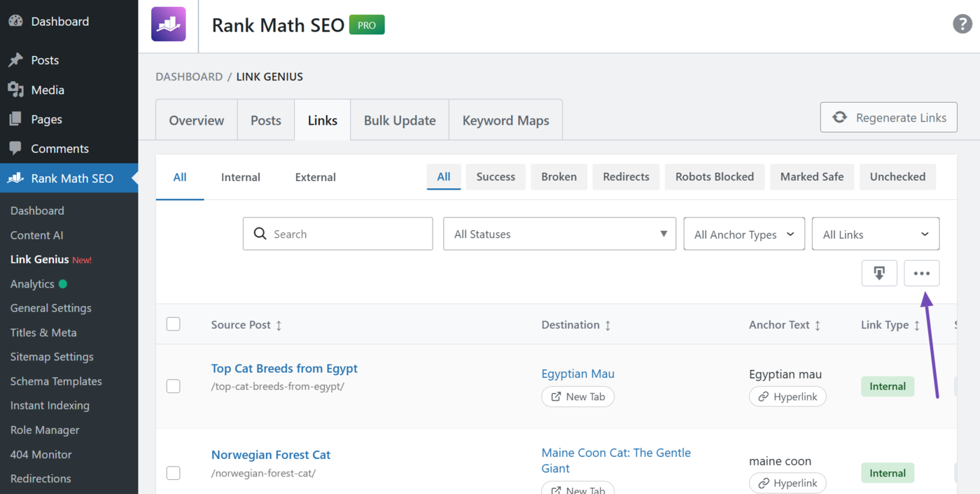Viewport: 980px width, 494px height.
Task: Open the export/download links icon
Action: click(x=879, y=273)
